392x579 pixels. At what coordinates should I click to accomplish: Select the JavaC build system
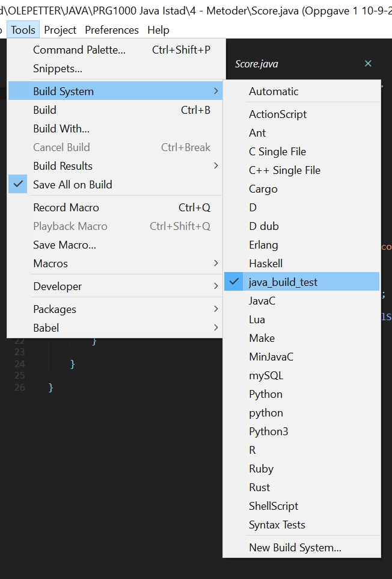tap(262, 300)
